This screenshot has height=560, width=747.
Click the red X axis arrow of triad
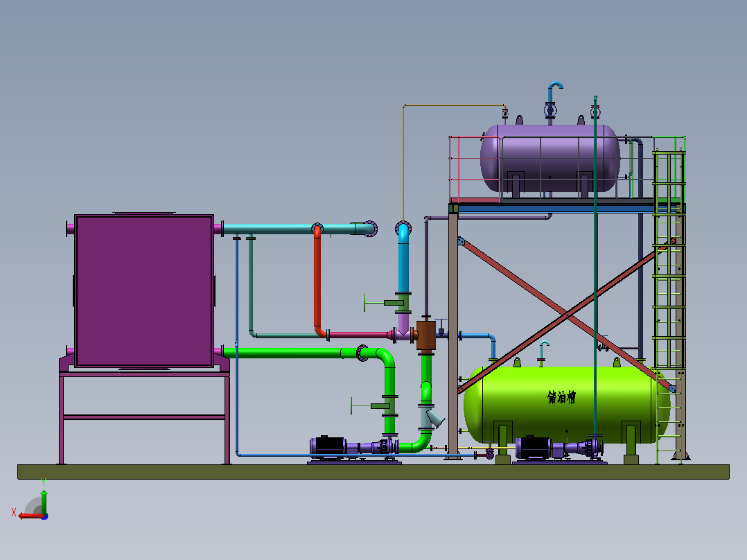[x=30, y=516]
